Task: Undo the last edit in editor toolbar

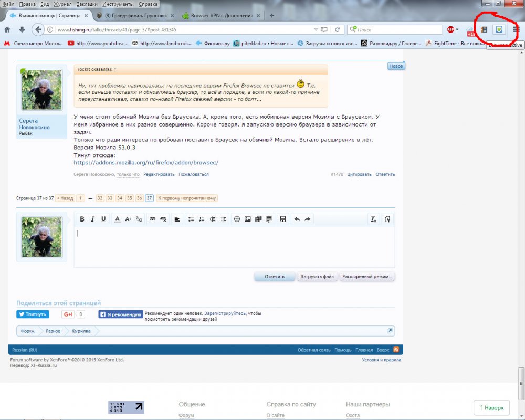Action: pos(297,219)
